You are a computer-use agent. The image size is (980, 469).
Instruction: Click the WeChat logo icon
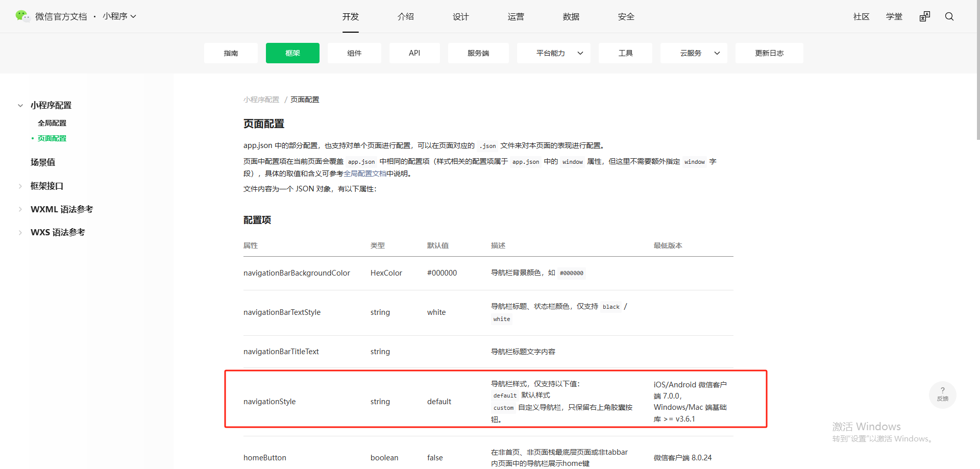coord(22,16)
